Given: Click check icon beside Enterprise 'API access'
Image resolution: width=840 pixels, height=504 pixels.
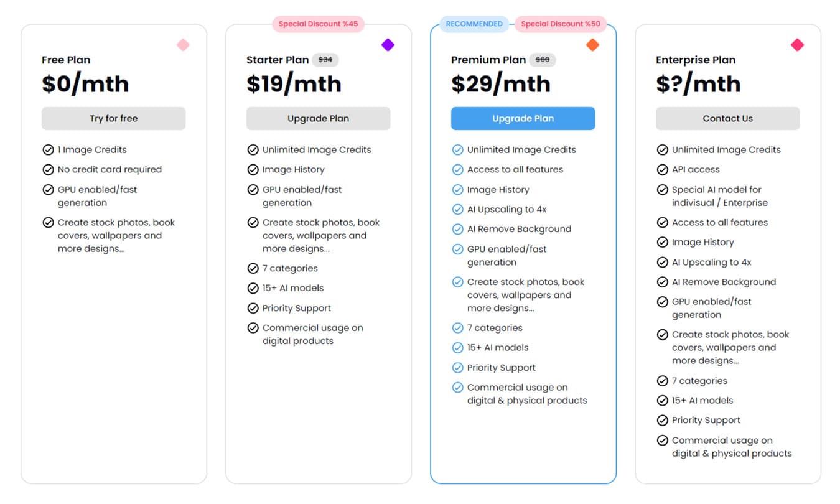Looking at the screenshot, I should [662, 170].
